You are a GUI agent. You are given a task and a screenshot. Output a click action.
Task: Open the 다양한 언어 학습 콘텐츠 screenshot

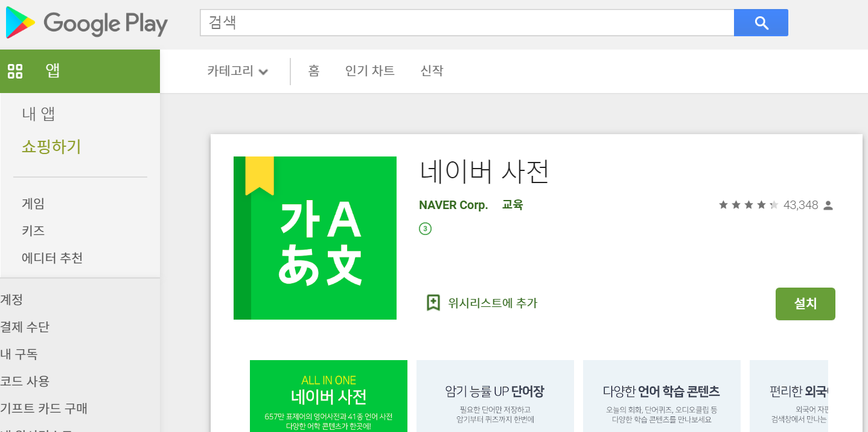point(662,396)
